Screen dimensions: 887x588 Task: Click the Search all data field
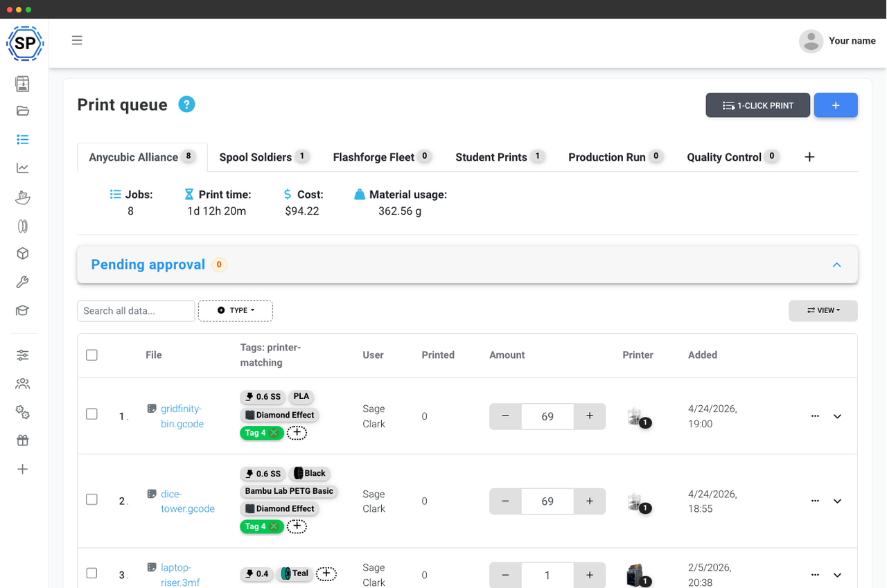coord(136,310)
